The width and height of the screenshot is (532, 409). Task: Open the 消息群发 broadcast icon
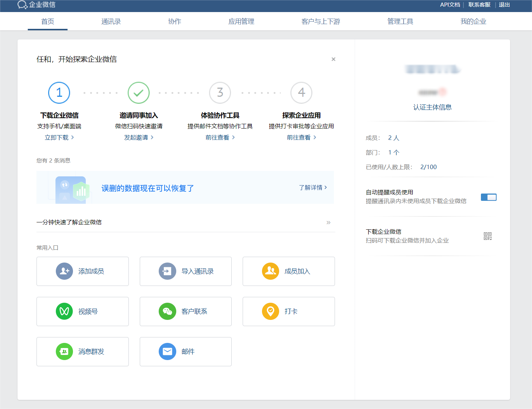[64, 351]
